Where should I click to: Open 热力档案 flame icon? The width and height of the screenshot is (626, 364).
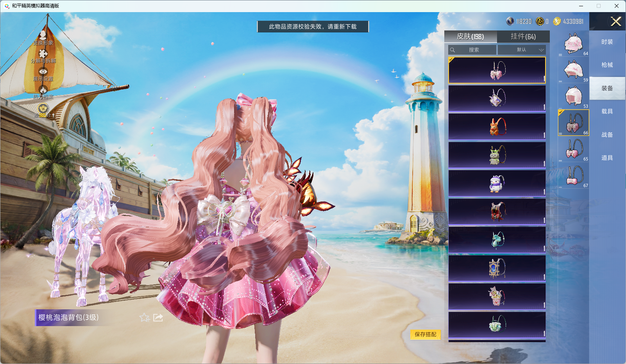click(43, 89)
